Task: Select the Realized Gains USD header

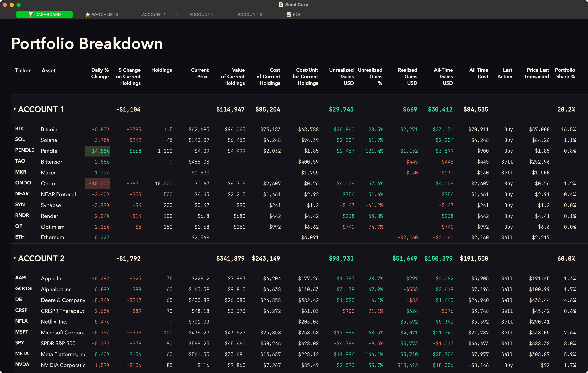Action: point(407,76)
